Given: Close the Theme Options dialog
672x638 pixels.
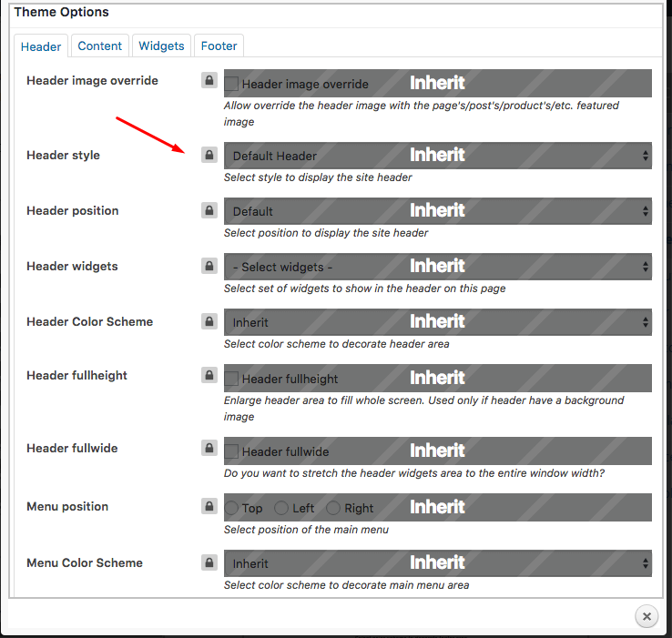Looking at the screenshot, I should 647,616.
